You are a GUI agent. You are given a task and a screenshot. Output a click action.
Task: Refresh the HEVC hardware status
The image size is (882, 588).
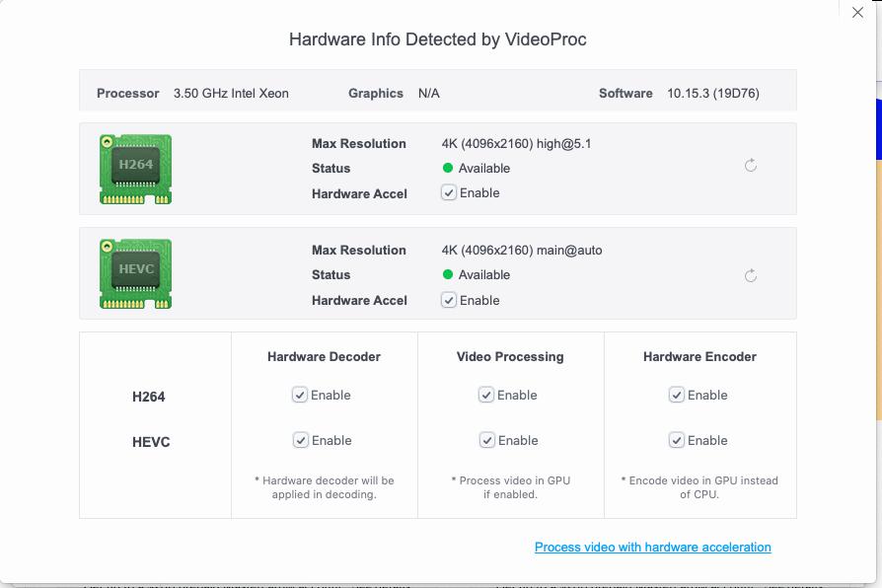[x=751, y=275]
